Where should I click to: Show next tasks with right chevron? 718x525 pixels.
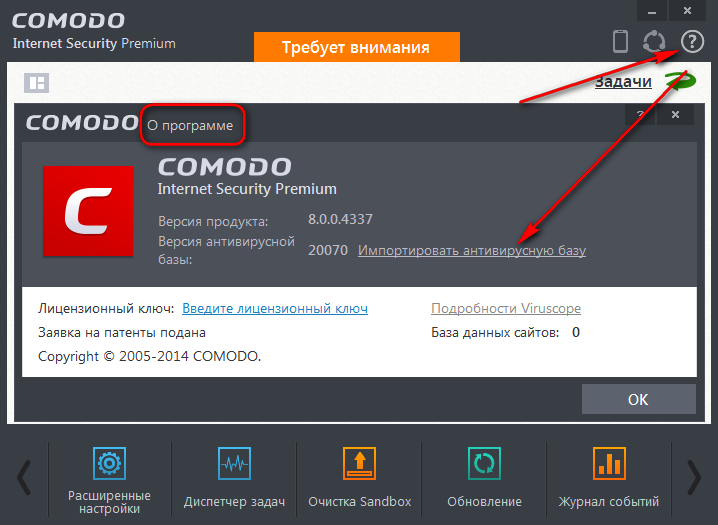[x=694, y=478]
